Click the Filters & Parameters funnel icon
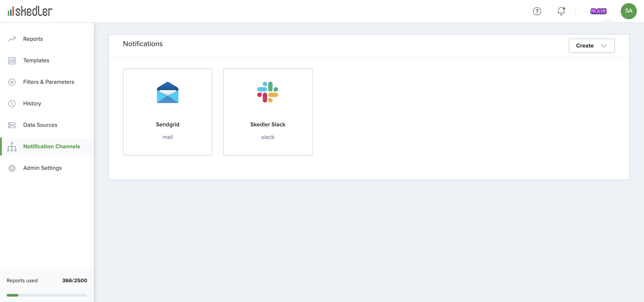The height and width of the screenshot is (302, 644). coord(12,82)
